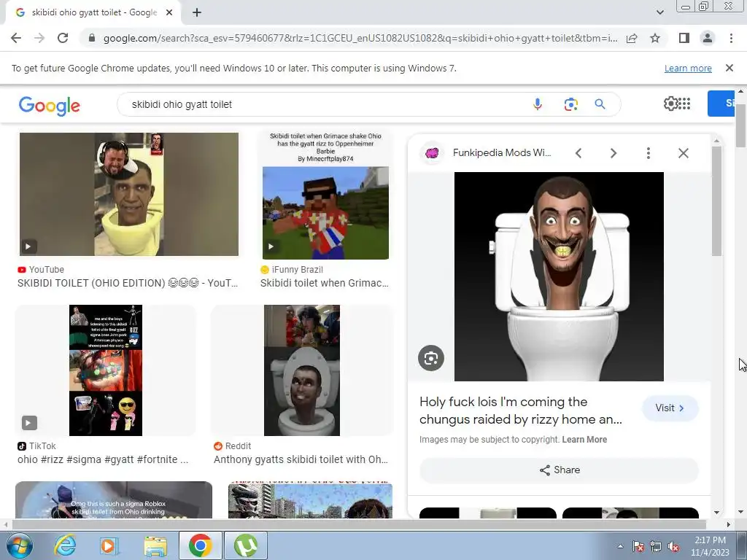
Task: Click Visit button for Funkipedia page
Action: click(x=670, y=408)
